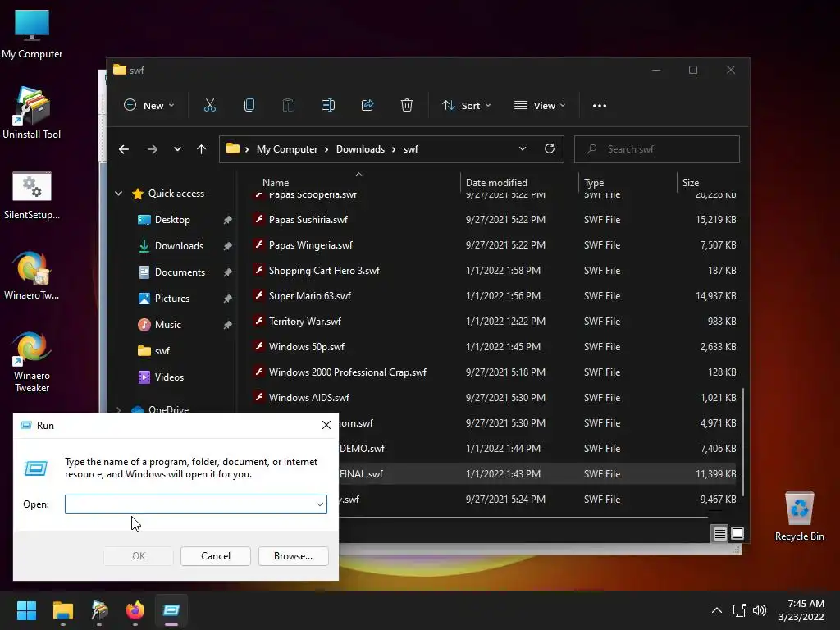Click the taskbar clock and date
840x630 pixels.
tap(801, 610)
